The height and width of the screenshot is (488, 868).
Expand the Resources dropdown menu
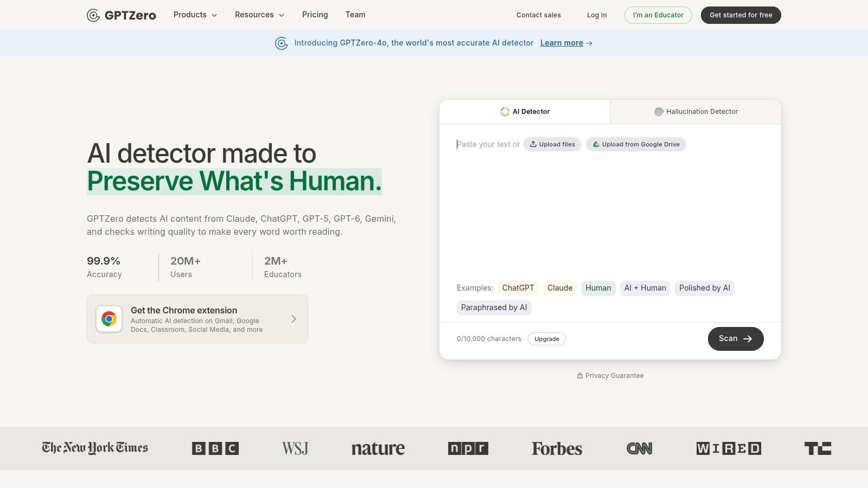coord(259,15)
